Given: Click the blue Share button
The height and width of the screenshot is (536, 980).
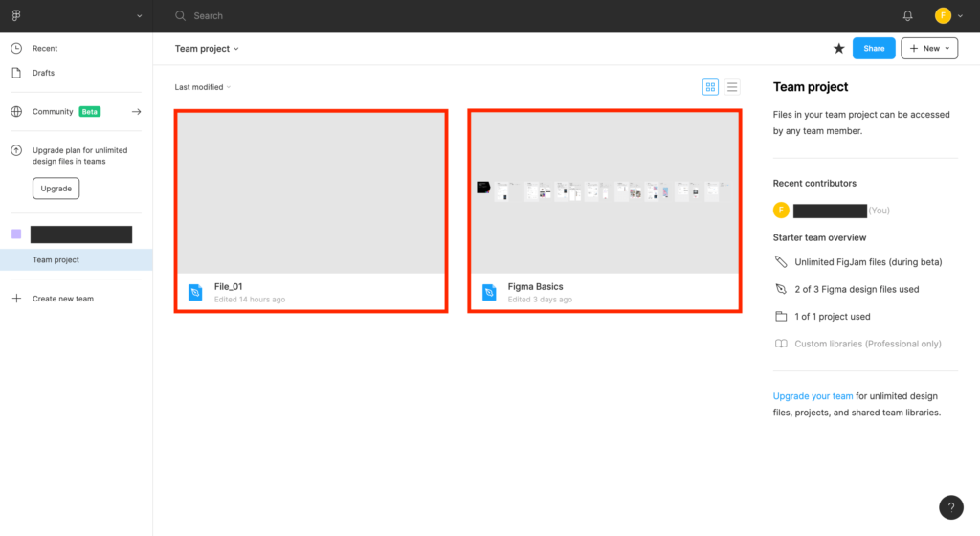Looking at the screenshot, I should pyautogui.click(x=874, y=48).
